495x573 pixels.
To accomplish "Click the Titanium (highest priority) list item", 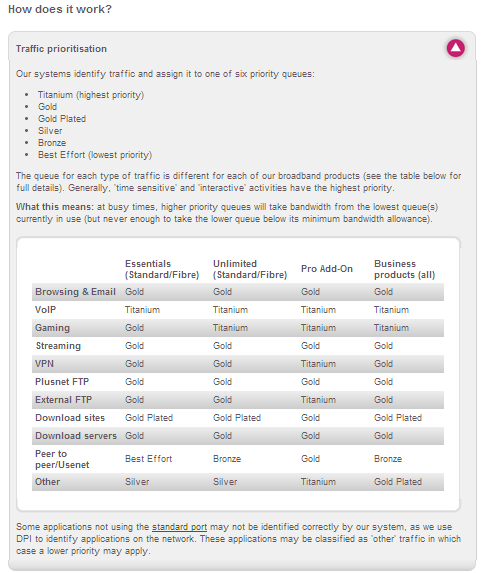I will click(91, 95).
